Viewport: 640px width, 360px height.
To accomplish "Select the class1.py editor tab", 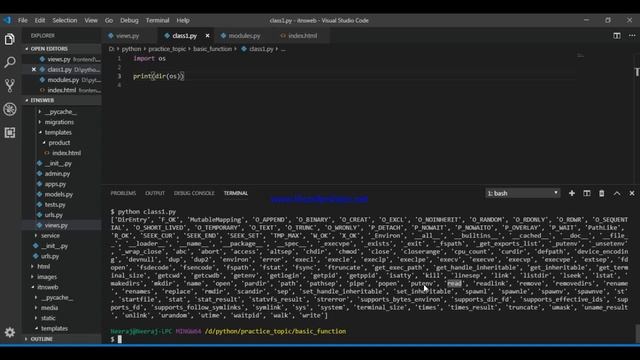I will pyautogui.click(x=184, y=36).
